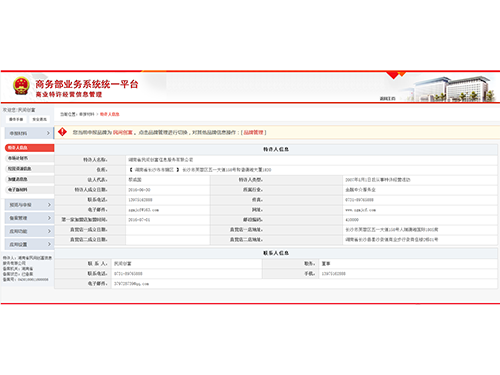The height and width of the screenshot is (375, 500).
Task: Open the 加盟店信息 sidebar item
Action: pyautogui.click(x=29, y=179)
